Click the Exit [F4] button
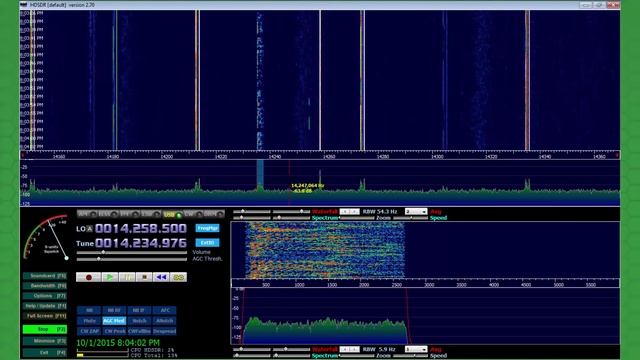Viewport: 640px width, 360px height. (44, 352)
